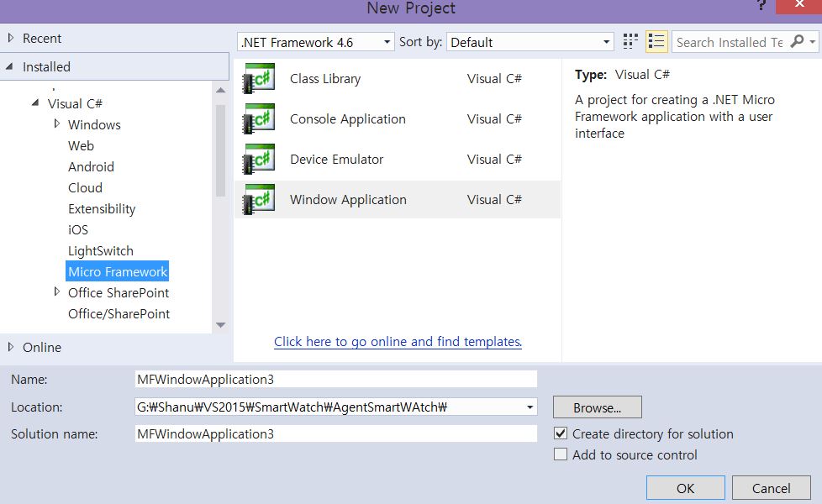Image resolution: width=822 pixels, height=504 pixels.
Task: Switch to medium icons list view
Action: tap(656, 42)
